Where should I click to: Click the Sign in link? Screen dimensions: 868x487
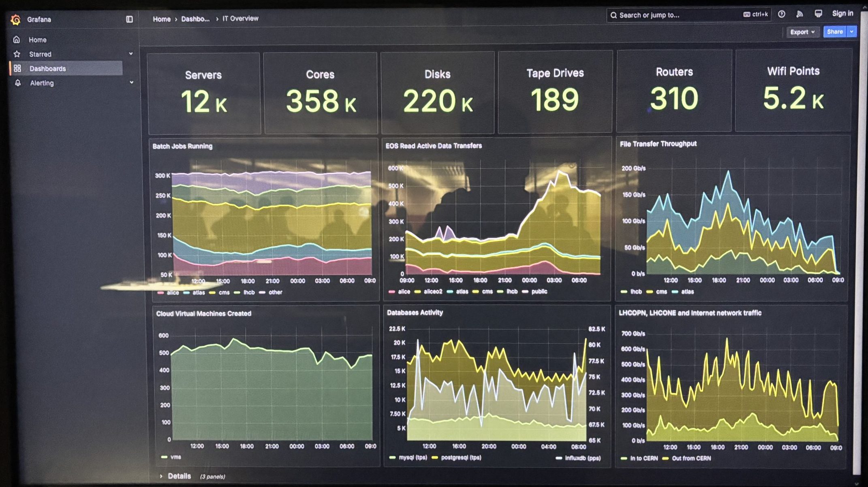point(842,13)
